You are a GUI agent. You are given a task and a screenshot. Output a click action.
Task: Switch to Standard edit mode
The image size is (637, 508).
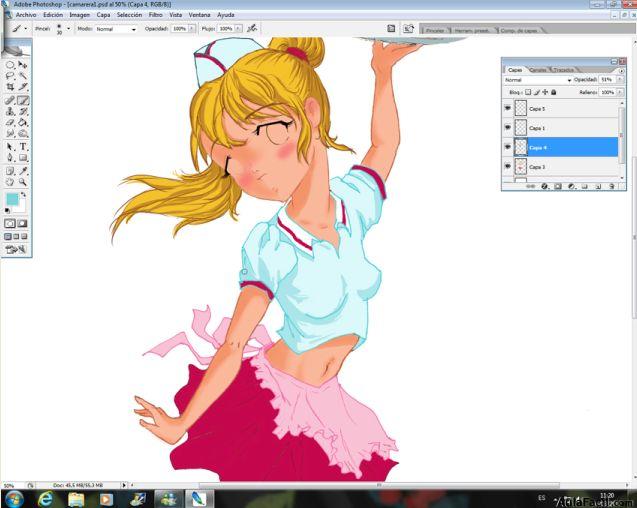tap(10, 224)
